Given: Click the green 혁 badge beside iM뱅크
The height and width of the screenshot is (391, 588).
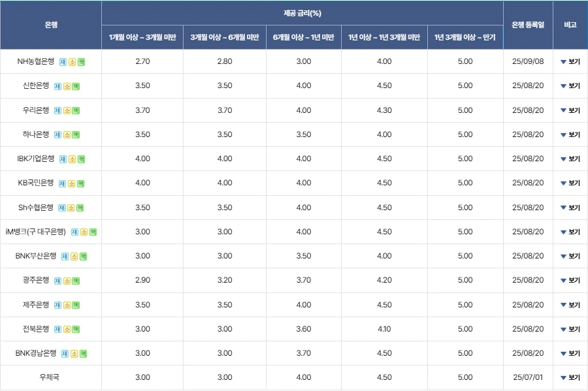Looking at the screenshot, I should click(93, 232).
